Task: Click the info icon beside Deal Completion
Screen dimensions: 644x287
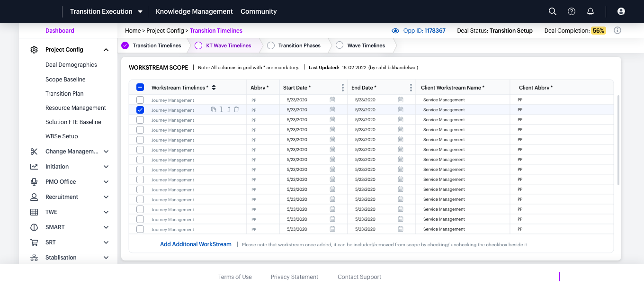Action: [617, 31]
